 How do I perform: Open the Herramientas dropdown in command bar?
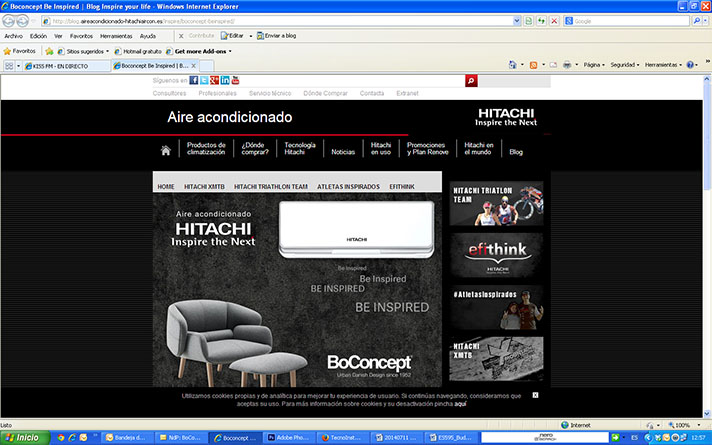(663, 65)
